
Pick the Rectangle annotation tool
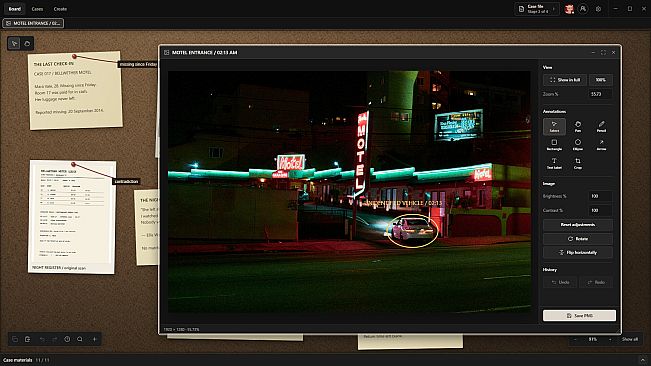pos(554,145)
